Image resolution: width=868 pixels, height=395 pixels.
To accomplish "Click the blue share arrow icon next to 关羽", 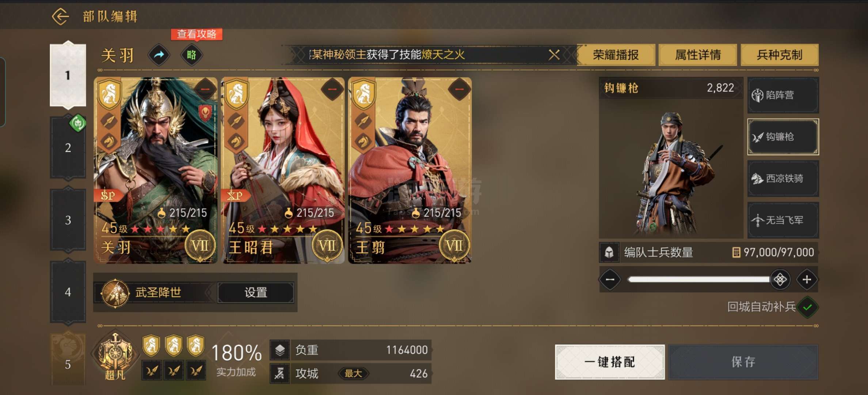I will tap(159, 55).
